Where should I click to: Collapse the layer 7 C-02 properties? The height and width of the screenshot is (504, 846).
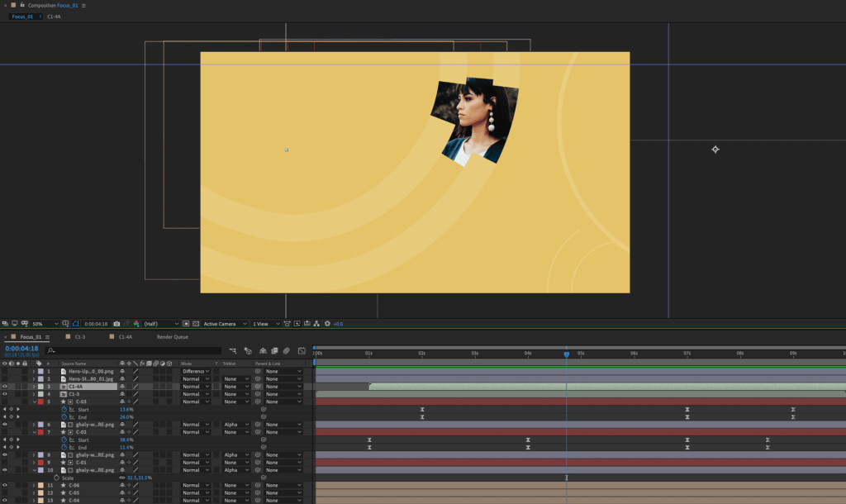pyautogui.click(x=34, y=432)
